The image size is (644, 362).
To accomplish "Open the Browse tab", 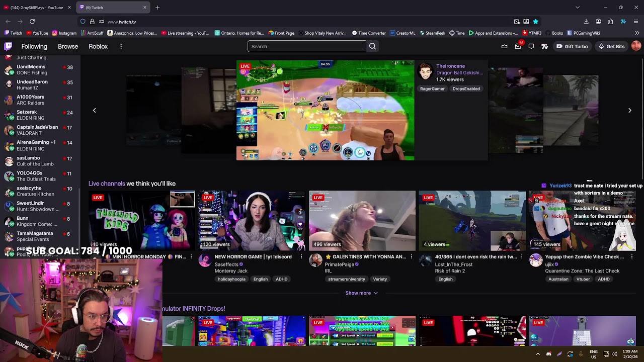I will click(68, 46).
